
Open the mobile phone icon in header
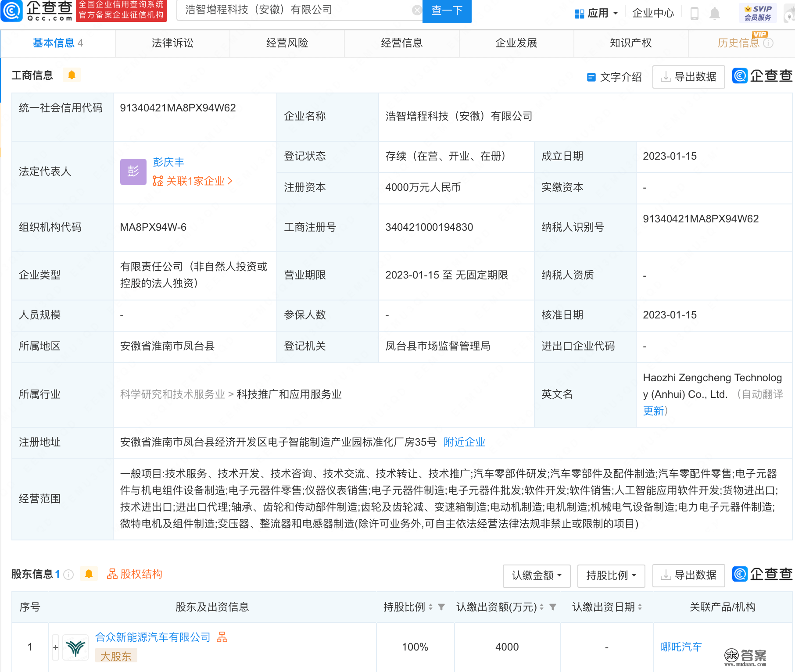[694, 13]
